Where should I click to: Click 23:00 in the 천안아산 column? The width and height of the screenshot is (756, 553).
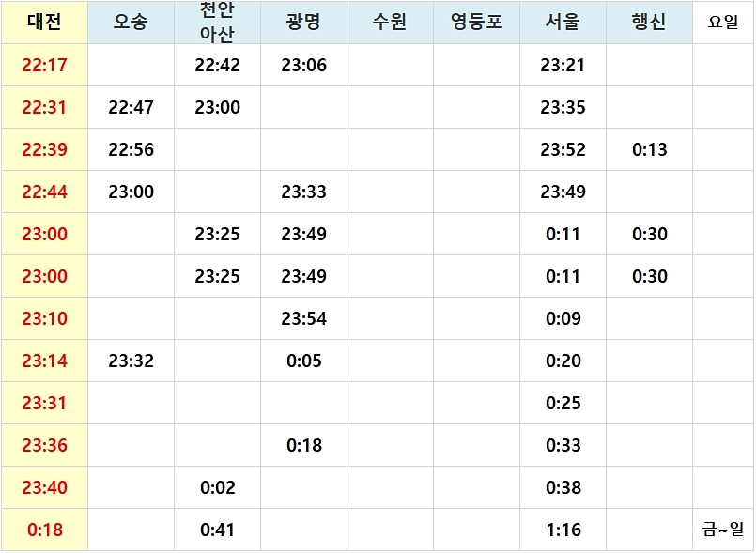click(217, 107)
